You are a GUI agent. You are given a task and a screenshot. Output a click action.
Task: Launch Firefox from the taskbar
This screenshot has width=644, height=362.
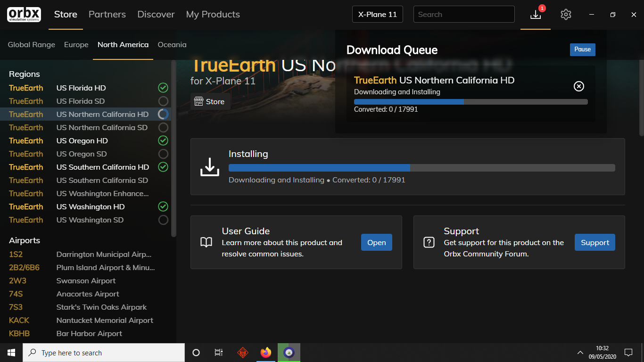click(266, 353)
